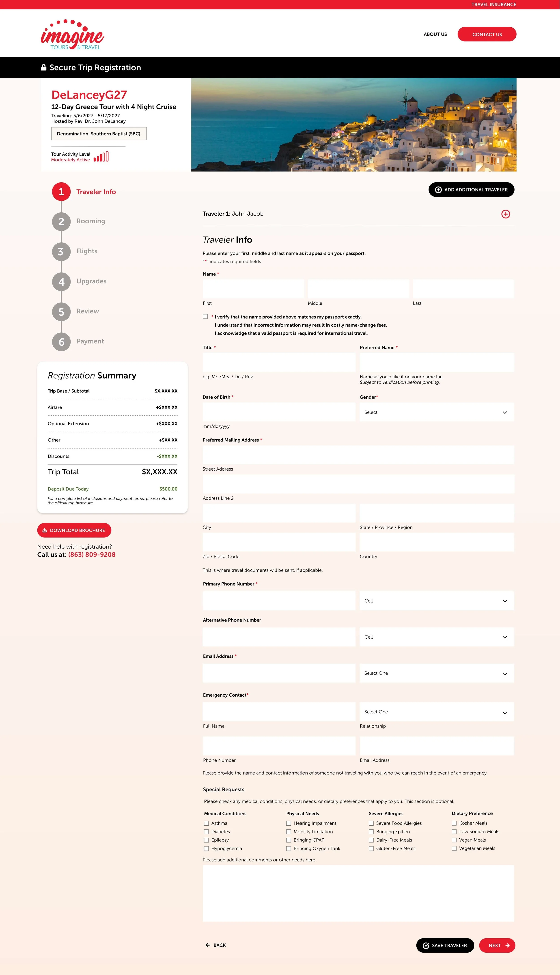Open the emergency contact Relationship dropdown
560x975 pixels.
[x=437, y=712]
